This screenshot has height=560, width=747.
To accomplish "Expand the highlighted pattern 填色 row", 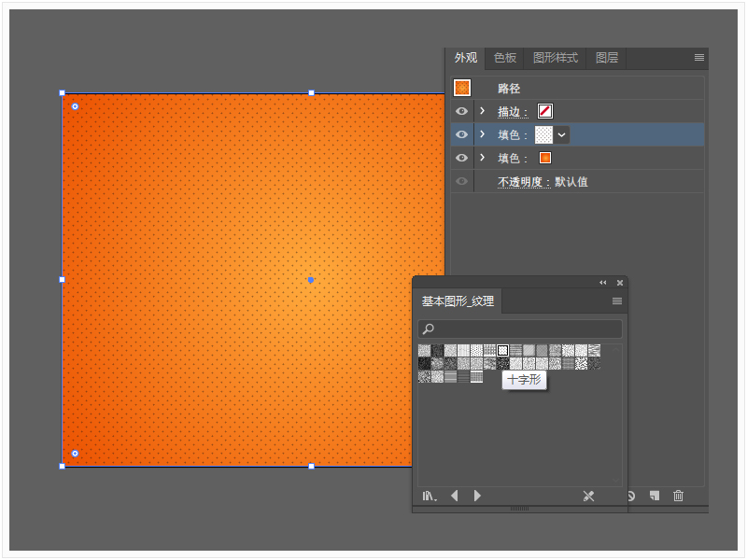I will (482, 134).
